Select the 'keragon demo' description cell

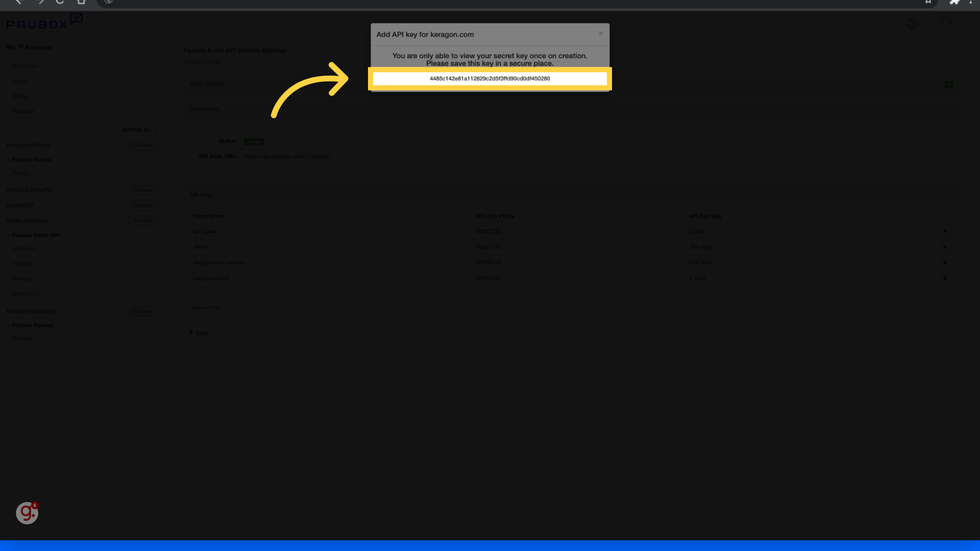coord(211,279)
